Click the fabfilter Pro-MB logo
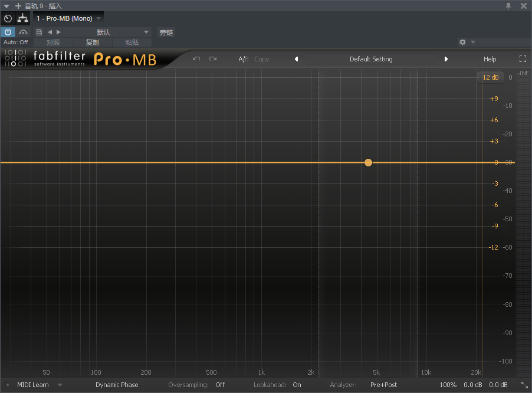This screenshot has width=532, height=393. click(x=80, y=58)
